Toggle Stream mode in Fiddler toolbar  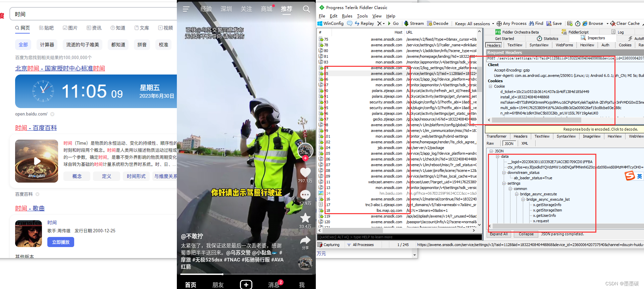point(414,23)
